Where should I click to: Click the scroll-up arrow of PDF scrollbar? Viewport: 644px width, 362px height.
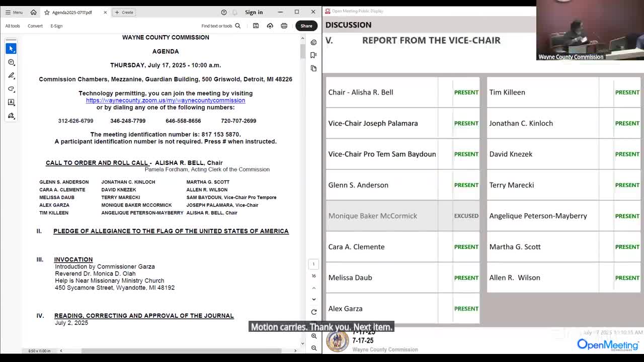click(303, 38)
